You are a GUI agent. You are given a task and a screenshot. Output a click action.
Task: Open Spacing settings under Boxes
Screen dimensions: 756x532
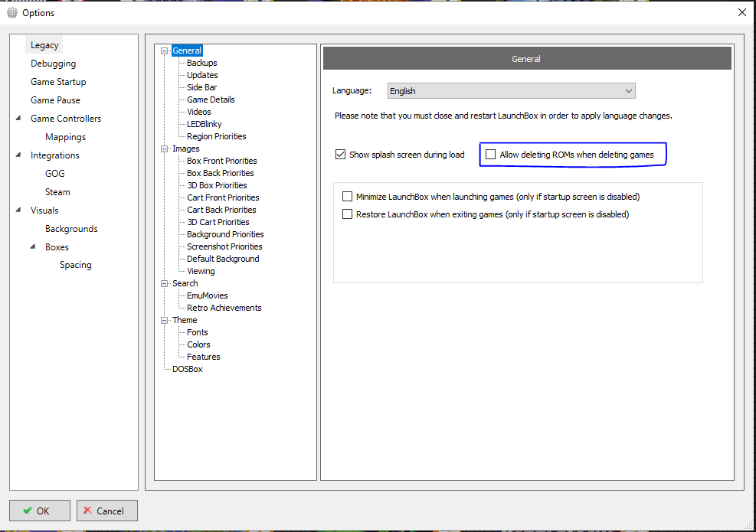(x=76, y=265)
